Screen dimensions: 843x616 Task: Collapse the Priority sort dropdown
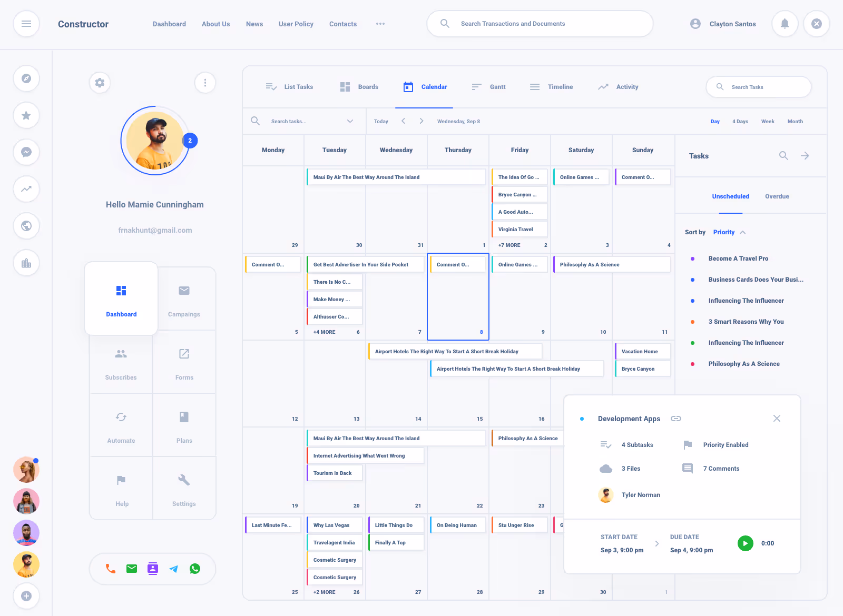point(743,232)
